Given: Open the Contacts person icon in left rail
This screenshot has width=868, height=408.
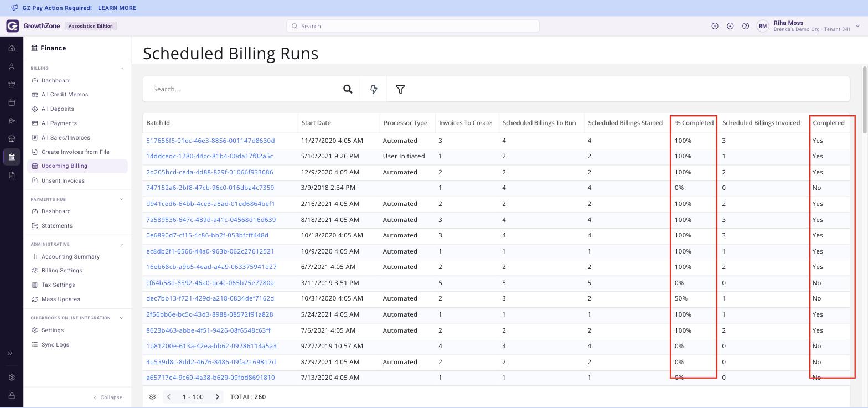Looking at the screenshot, I should pos(12,66).
